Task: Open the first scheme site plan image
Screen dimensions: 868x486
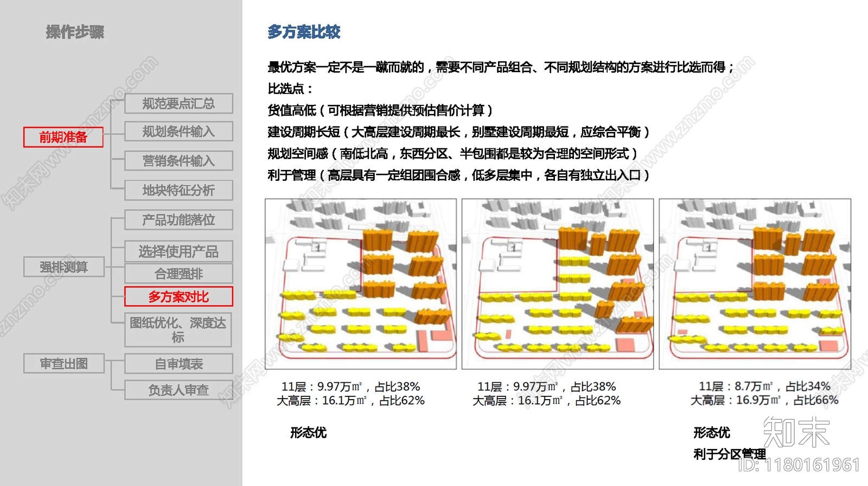Action: [361, 284]
